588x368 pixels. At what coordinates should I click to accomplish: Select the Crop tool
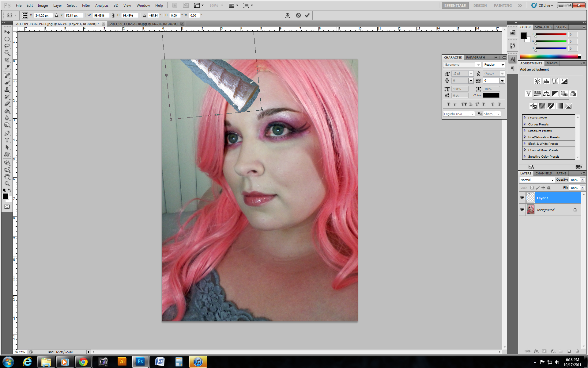point(7,60)
